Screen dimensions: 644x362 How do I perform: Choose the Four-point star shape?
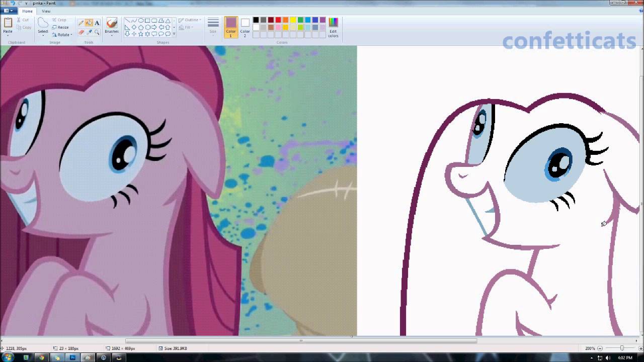pos(134,34)
